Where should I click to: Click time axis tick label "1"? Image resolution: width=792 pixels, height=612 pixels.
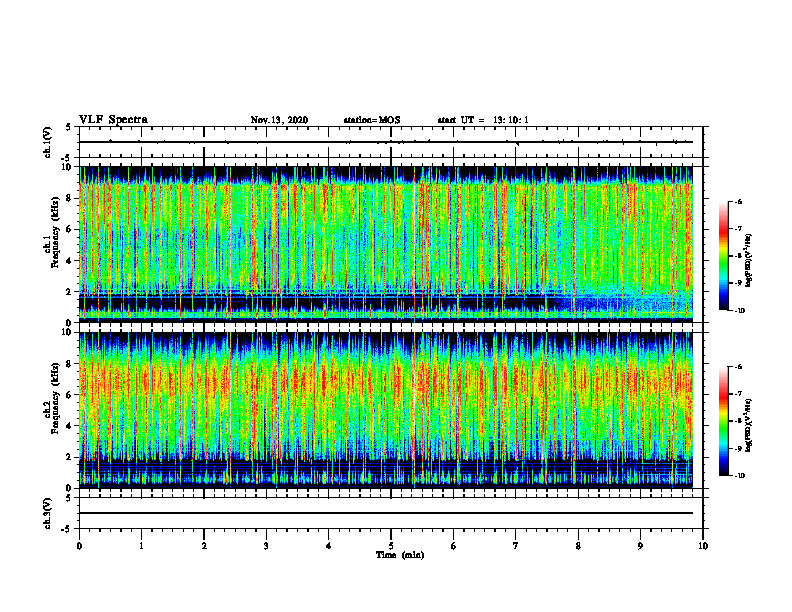click(x=141, y=546)
